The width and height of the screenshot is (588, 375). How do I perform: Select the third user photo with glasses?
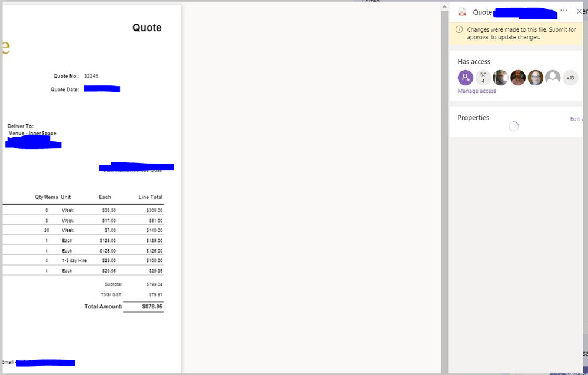(x=536, y=78)
